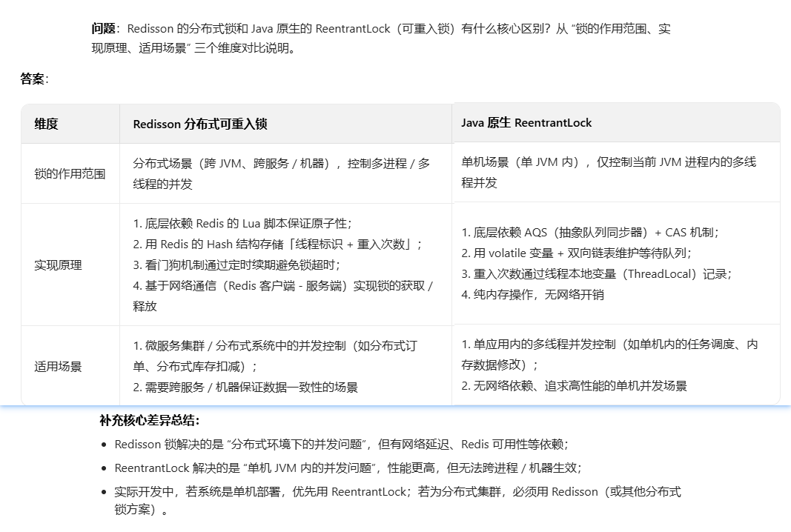Click the bullet starting Redisson 锁解决的是
Image resolution: width=791 pixels, height=532 pixels.
coord(342,445)
